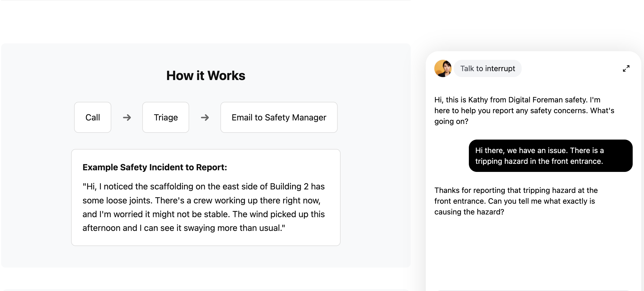644x291 pixels.
Task: Click arrow between Call and Triage
Action: click(x=127, y=117)
